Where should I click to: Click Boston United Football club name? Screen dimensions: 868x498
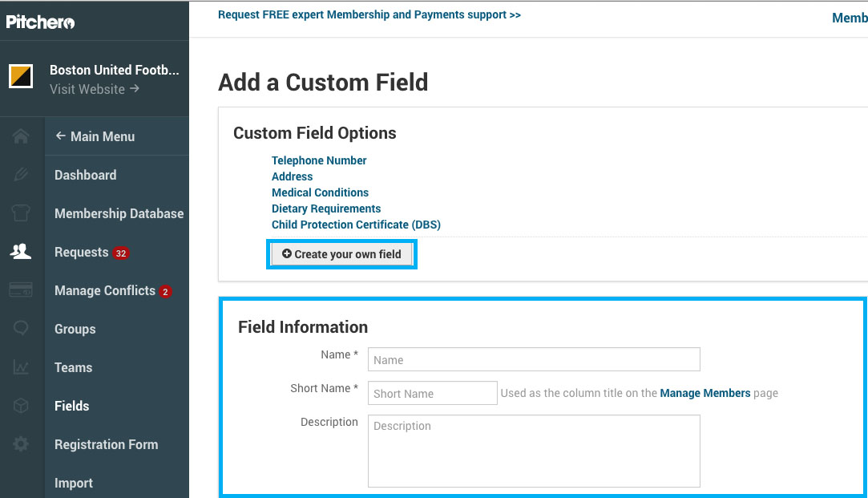115,70
